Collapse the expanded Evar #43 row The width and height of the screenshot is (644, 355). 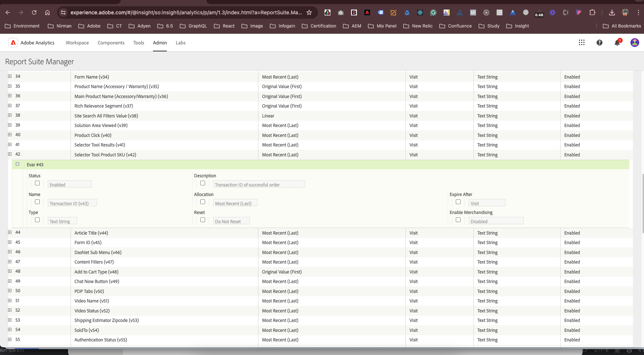click(17, 164)
